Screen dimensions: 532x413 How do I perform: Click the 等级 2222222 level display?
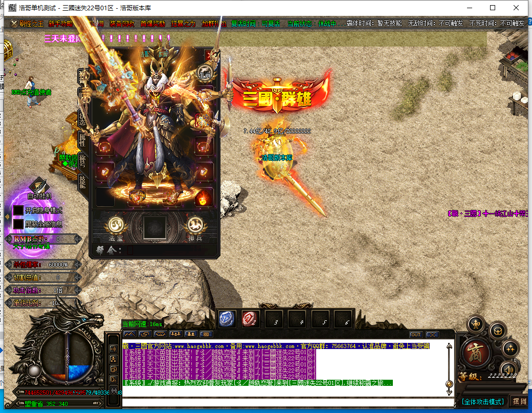(488, 376)
